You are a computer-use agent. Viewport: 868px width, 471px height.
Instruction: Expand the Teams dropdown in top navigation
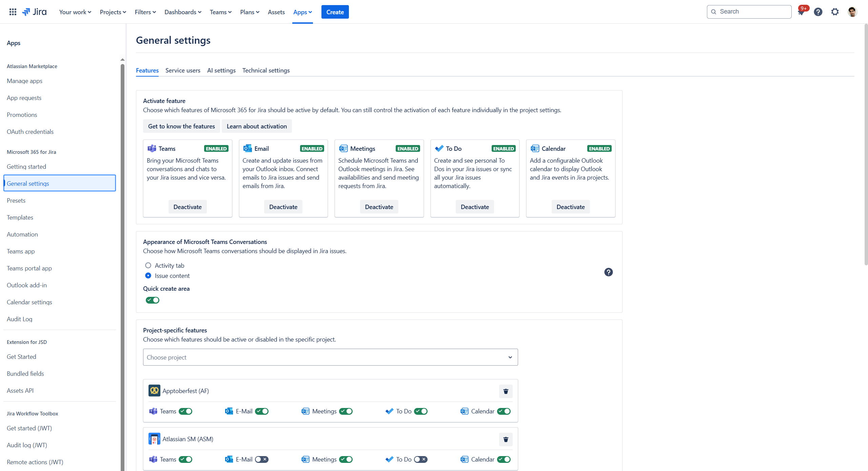pyautogui.click(x=221, y=12)
